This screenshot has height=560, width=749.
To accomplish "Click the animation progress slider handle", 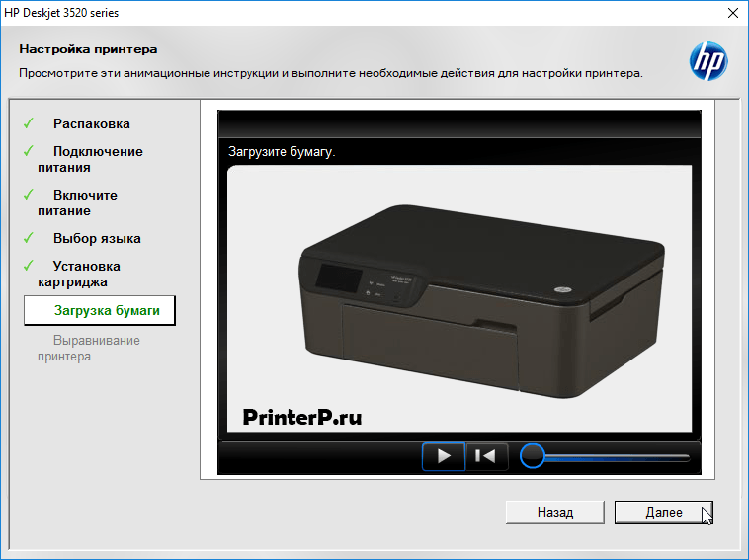I will [x=532, y=456].
